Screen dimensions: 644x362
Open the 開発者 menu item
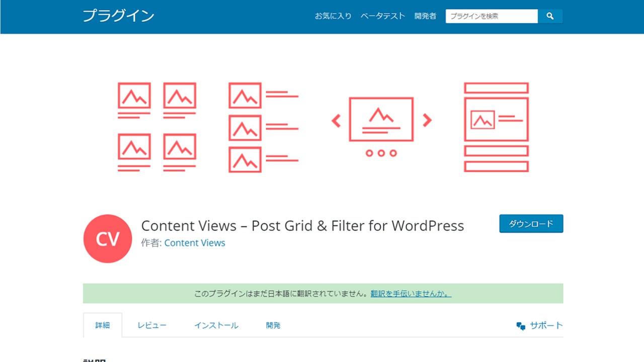click(425, 16)
